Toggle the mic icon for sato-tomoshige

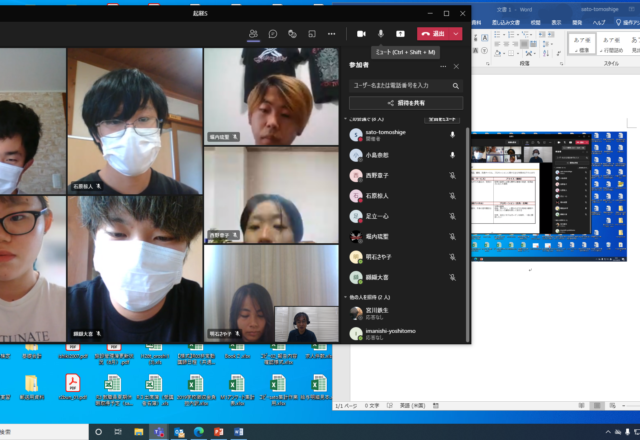(x=452, y=135)
